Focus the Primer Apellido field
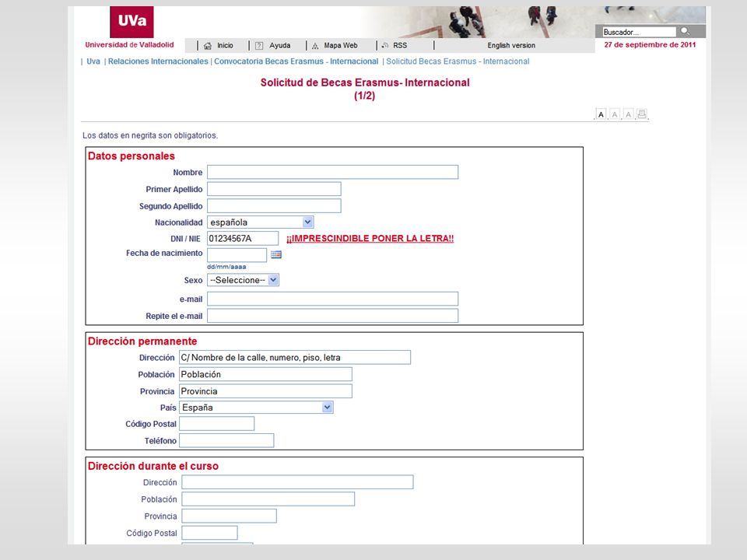Image resolution: width=747 pixels, height=560 pixels. [274, 189]
